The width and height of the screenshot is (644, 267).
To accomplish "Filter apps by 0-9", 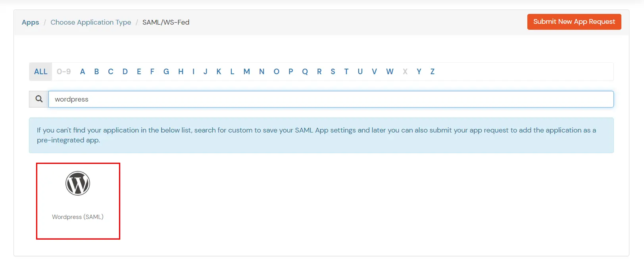I will point(63,72).
